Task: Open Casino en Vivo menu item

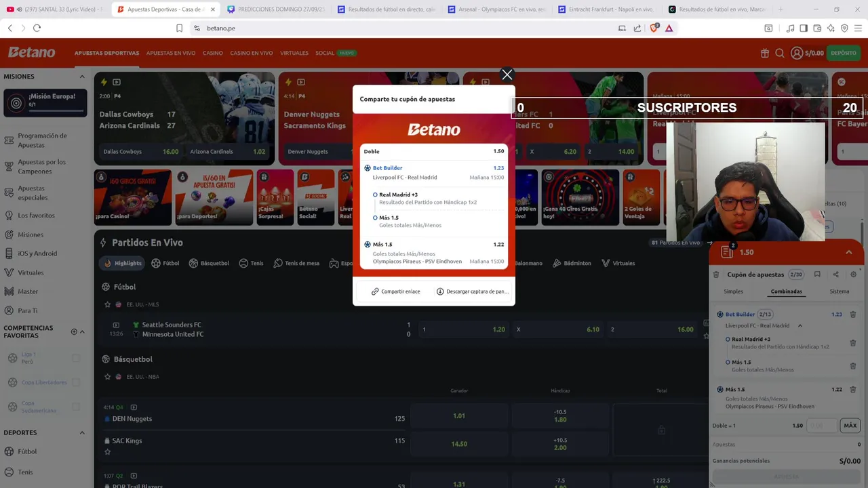Action: tap(251, 53)
